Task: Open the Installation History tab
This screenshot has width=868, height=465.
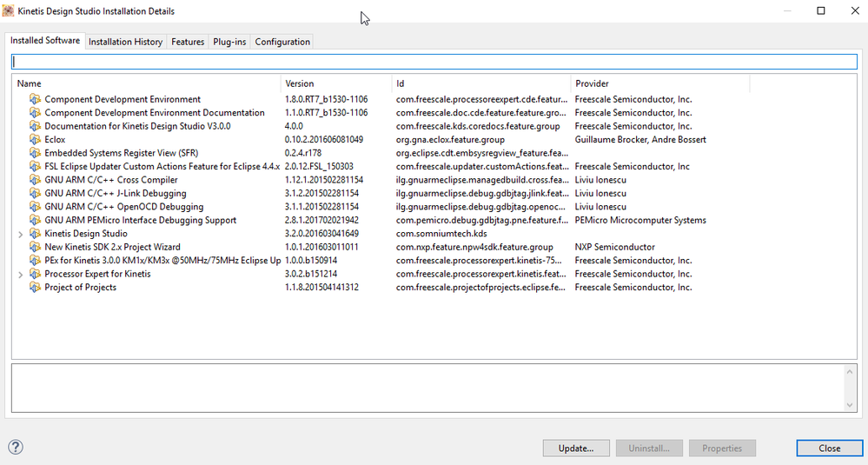Action: pos(126,42)
